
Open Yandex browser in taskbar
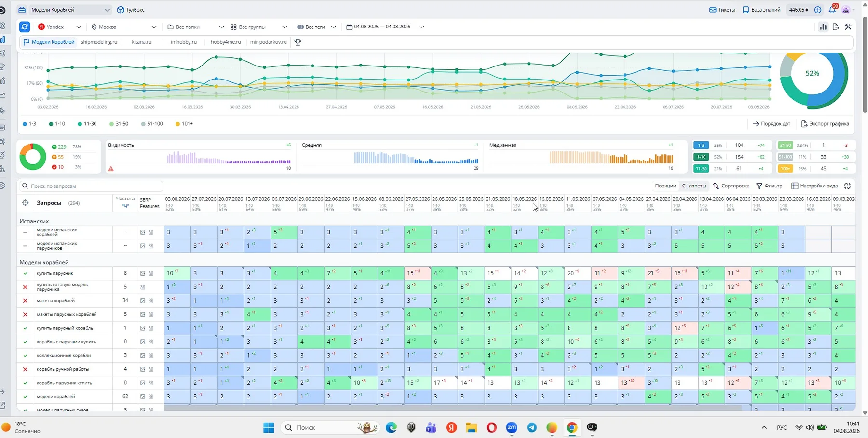click(x=451, y=427)
